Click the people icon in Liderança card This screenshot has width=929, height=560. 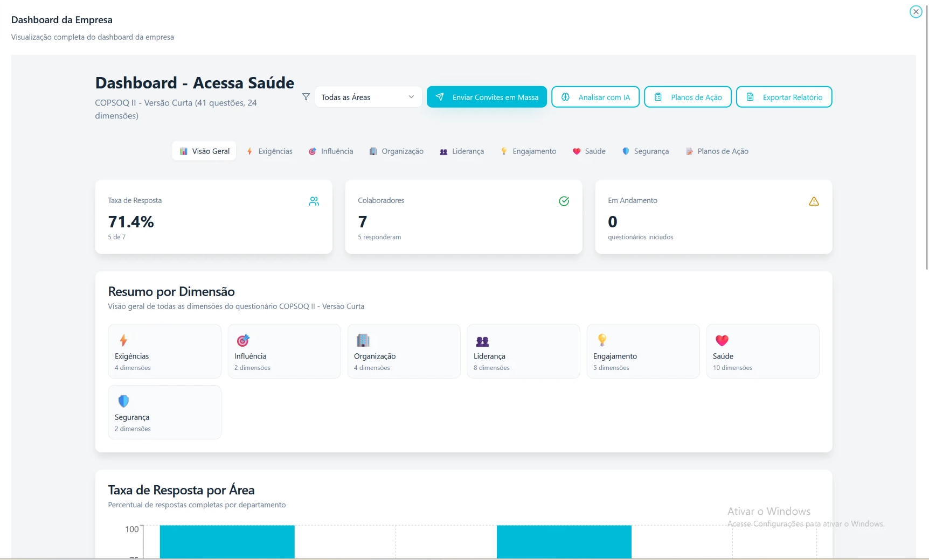pos(482,341)
